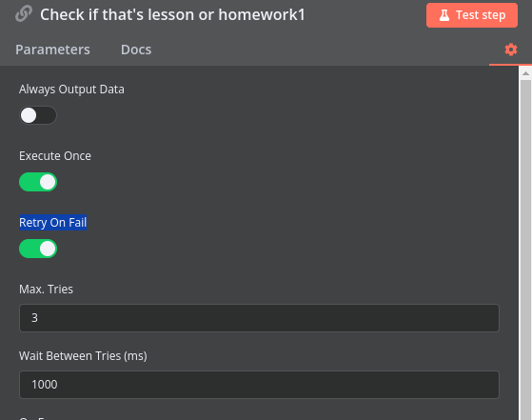
Task: Click the scrollbar up arrow
Action: click(x=525, y=73)
